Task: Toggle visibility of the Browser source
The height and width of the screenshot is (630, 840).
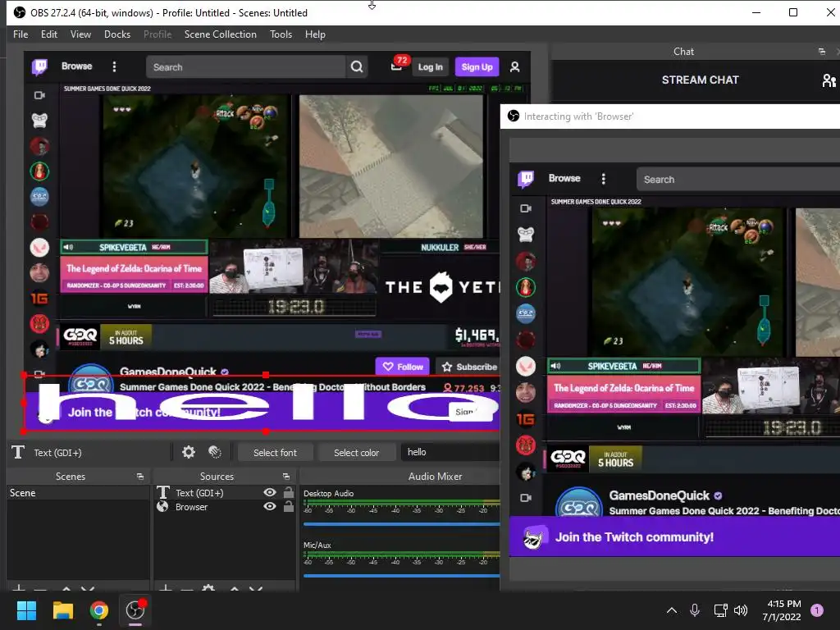Action: pyautogui.click(x=270, y=506)
